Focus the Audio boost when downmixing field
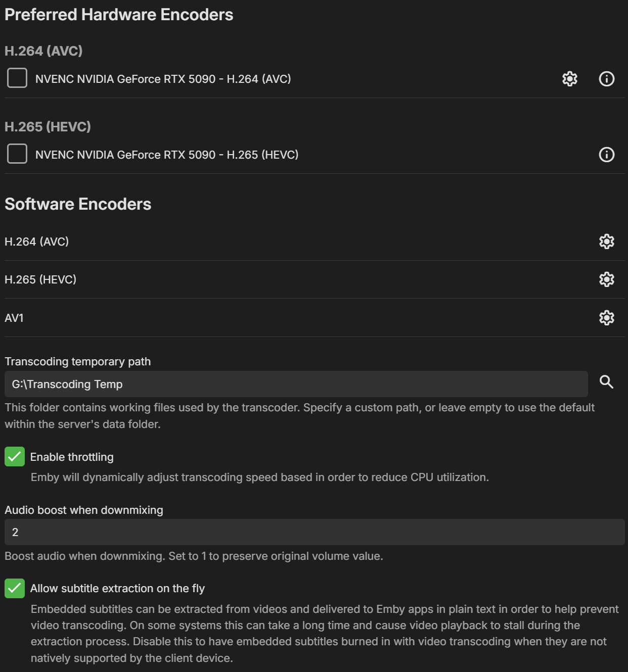The width and height of the screenshot is (628, 672). point(314,532)
